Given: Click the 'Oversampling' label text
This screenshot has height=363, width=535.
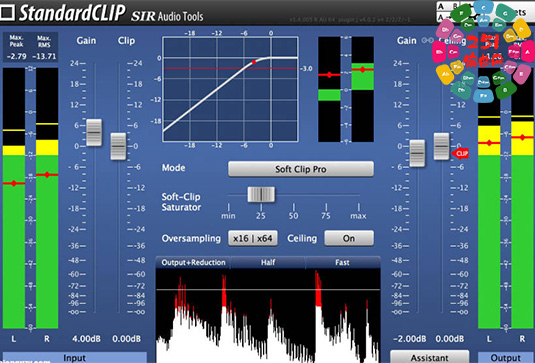Looking at the screenshot, I should click(191, 238).
